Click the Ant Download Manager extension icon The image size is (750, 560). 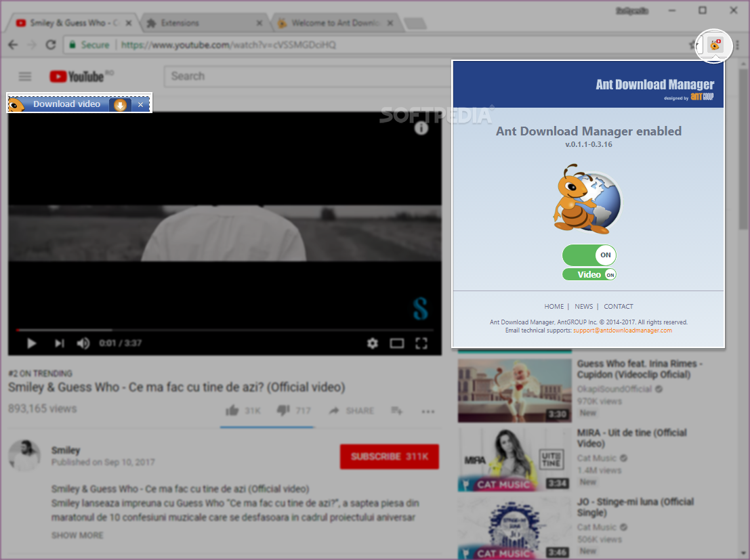(715, 45)
